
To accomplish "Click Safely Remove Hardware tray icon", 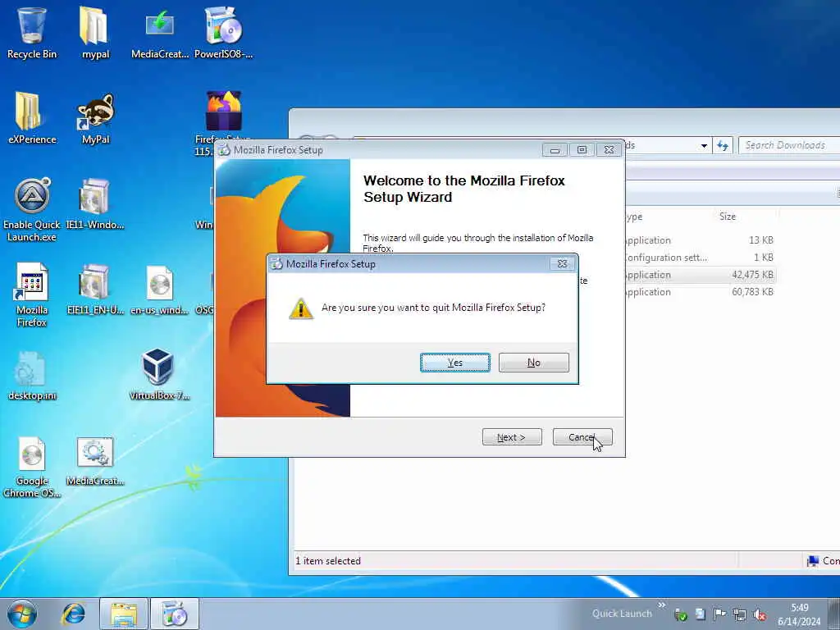I will click(x=680, y=614).
